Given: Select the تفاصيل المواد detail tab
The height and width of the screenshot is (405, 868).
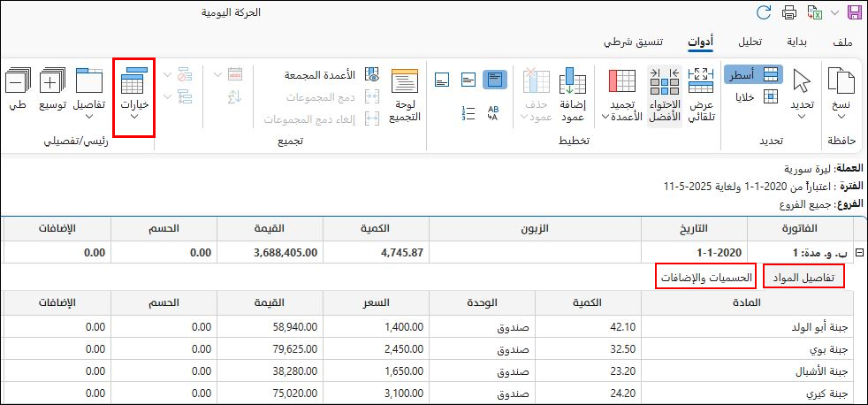Looking at the screenshot, I should tap(803, 276).
